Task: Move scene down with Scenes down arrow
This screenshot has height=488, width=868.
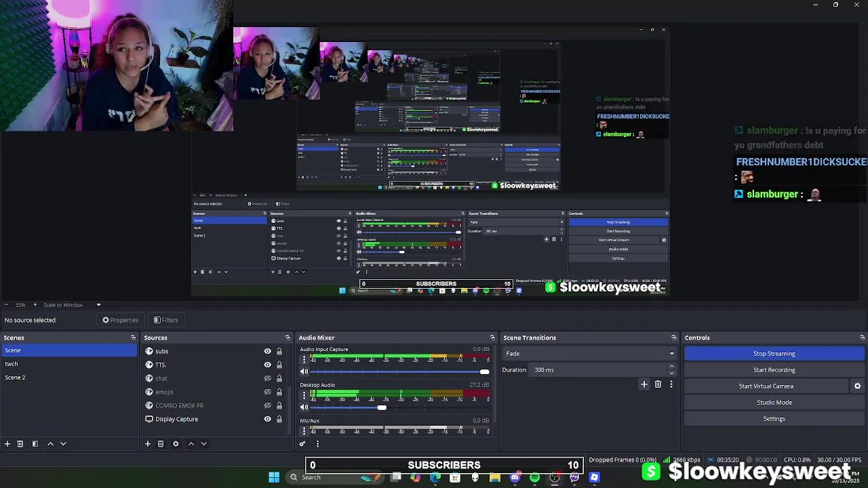Action: [x=63, y=444]
